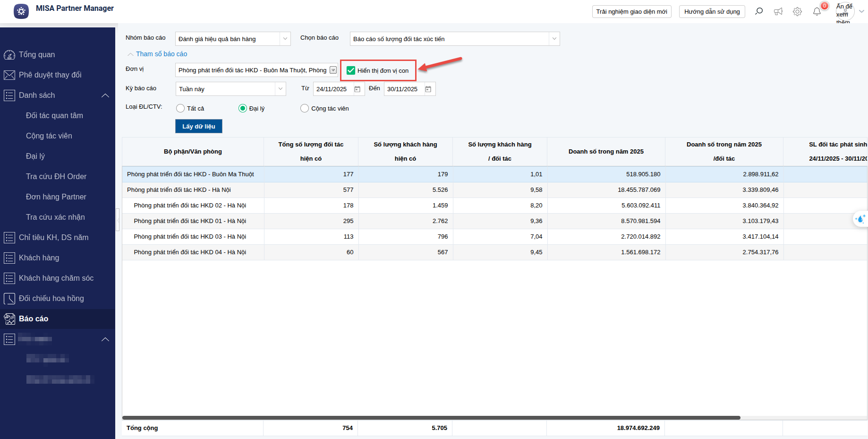Open calendar picker for start date 24/11/2025
The height and width of the screenshot is (439, 868).
coord(357,89)
